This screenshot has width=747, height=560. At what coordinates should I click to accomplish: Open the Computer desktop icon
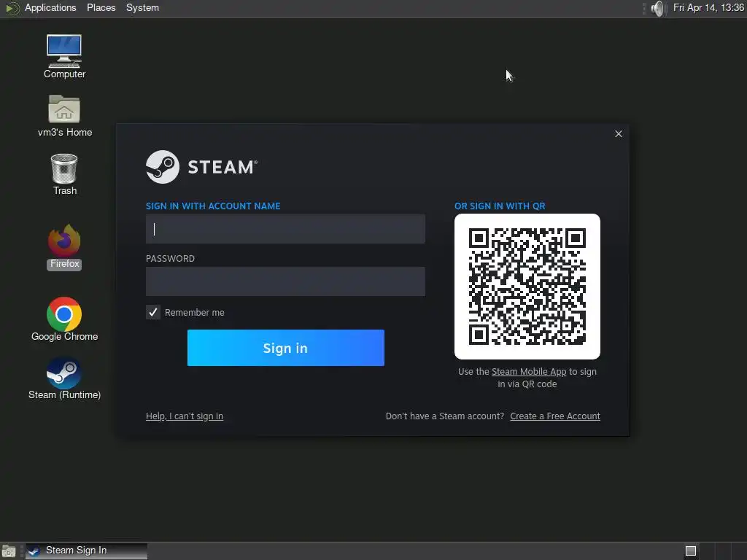click(x=64, y=55)
